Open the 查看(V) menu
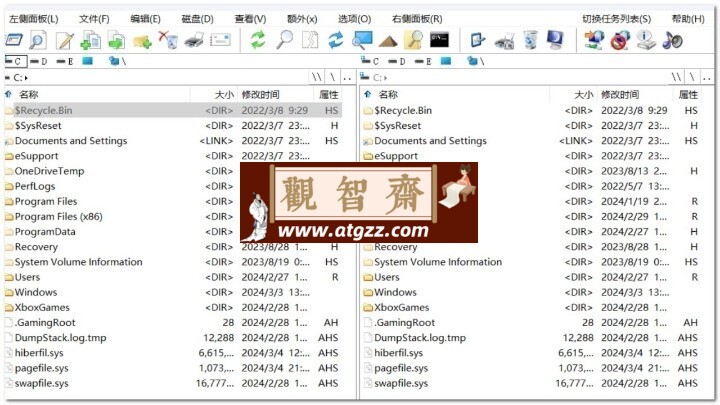Viewport: 720px width, 405px height. coord(250,19)
